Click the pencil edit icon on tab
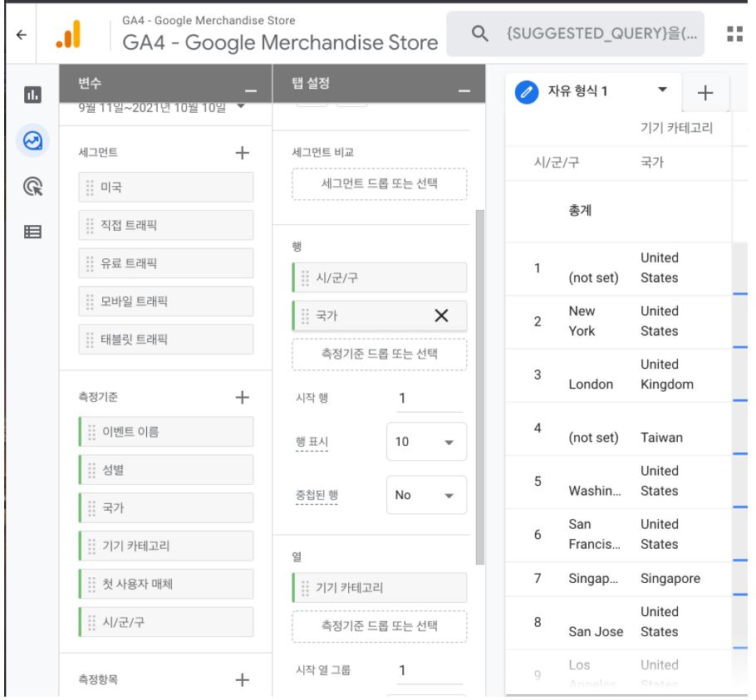This screenshot has width=756, height=700. click(527, 91)
